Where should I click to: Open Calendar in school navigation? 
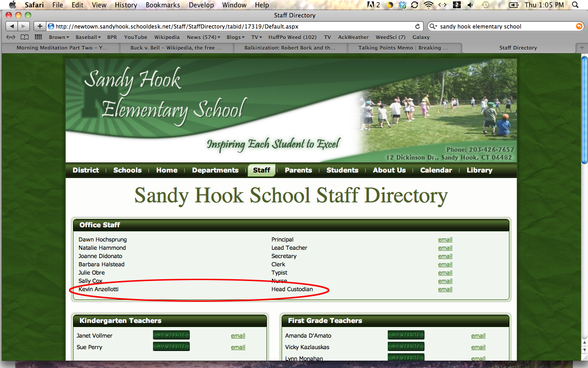pos(436,170)
